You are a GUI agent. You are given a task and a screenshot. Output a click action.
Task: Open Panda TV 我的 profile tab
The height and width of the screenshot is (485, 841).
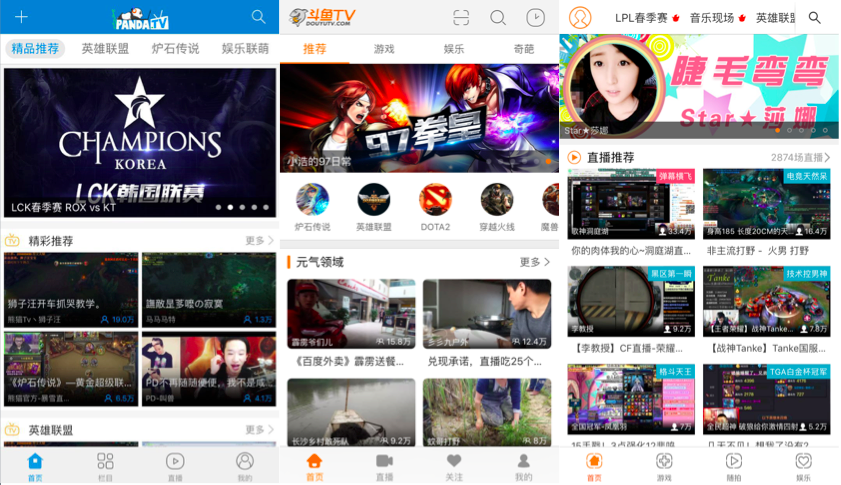245,466
